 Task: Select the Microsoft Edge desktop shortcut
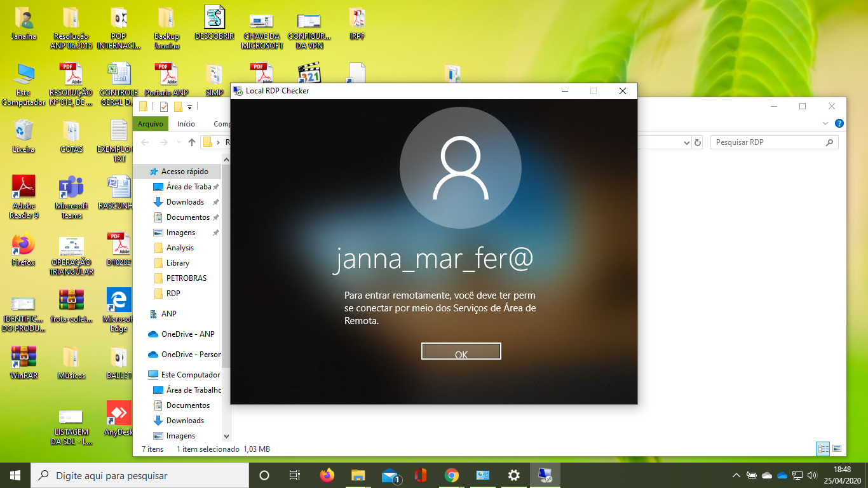[119, 310]
